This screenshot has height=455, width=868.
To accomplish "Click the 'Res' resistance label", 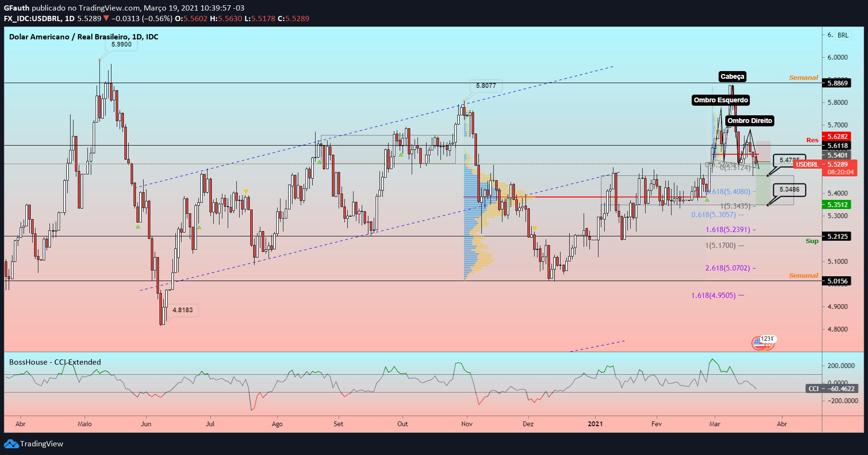I will coord(812,140).
